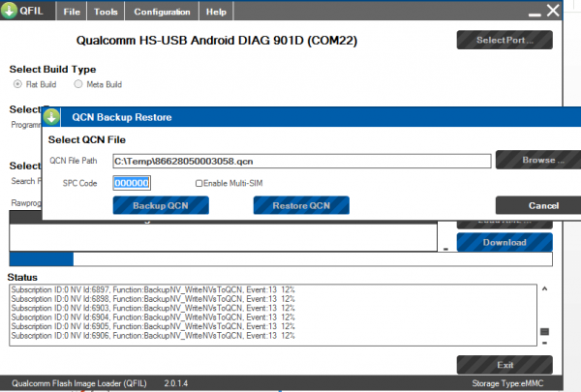Click the Status heading label
This screenshot has width=581, height=392.
(x=22, y=278)
